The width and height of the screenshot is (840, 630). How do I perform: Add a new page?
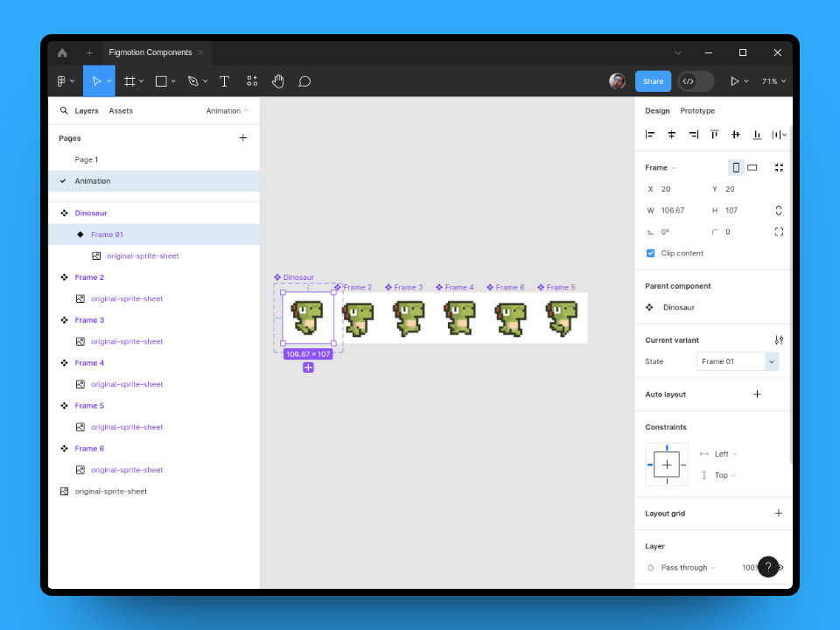coord(243,137)
